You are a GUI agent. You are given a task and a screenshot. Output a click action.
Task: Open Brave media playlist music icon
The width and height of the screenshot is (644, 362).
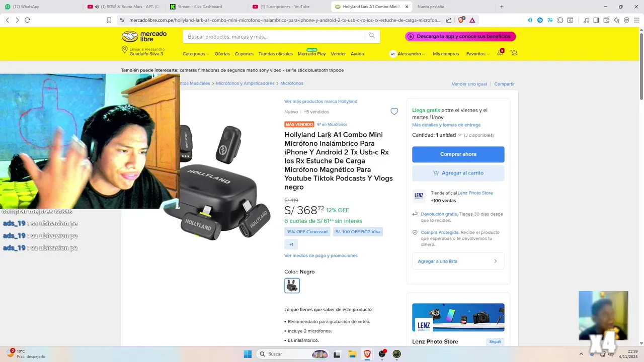coord(586,20)
